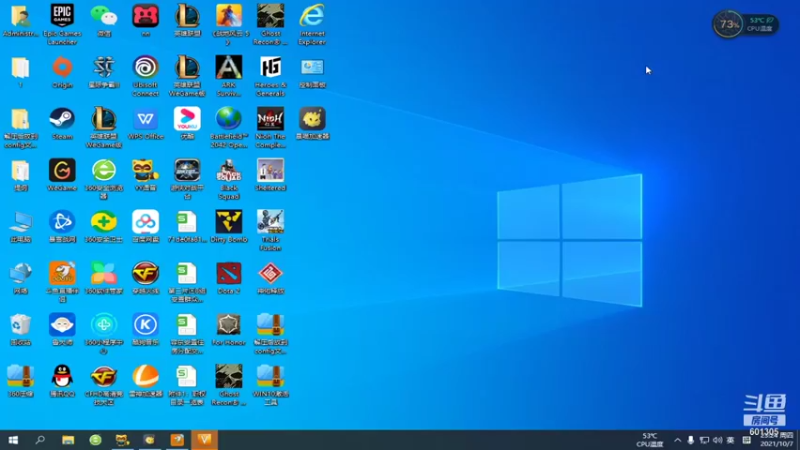The image size is (800, 450).
Task: Open the network tray icon
Action: 705,440
